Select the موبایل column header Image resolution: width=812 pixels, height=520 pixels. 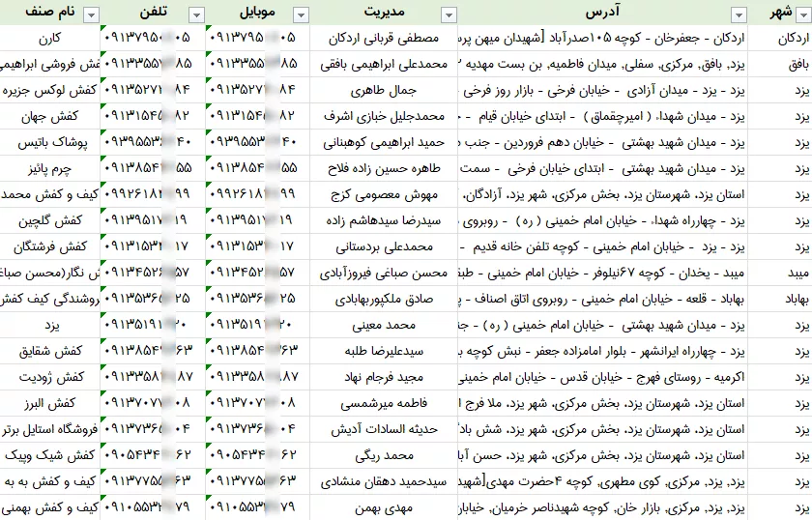pos(257,12)
